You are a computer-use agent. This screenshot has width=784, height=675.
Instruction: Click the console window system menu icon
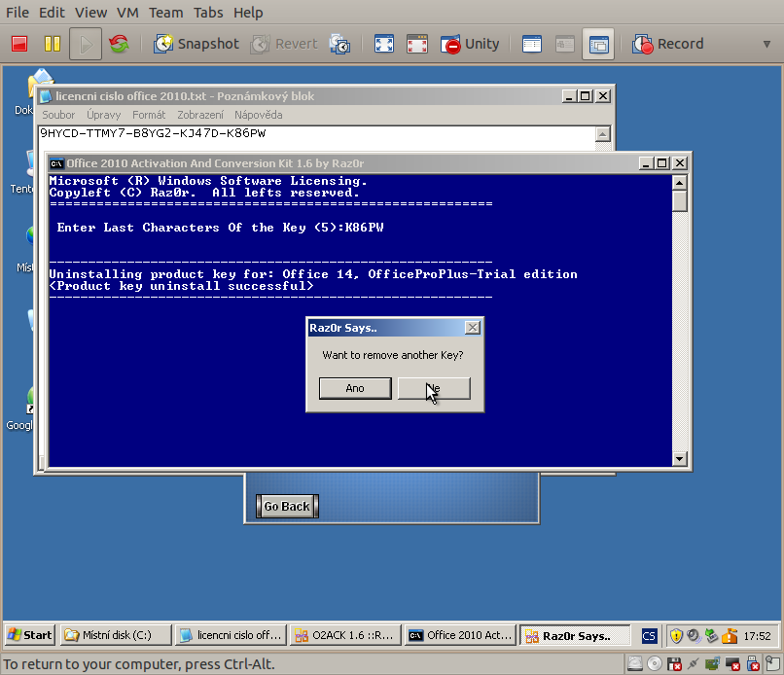click(56, 163)
